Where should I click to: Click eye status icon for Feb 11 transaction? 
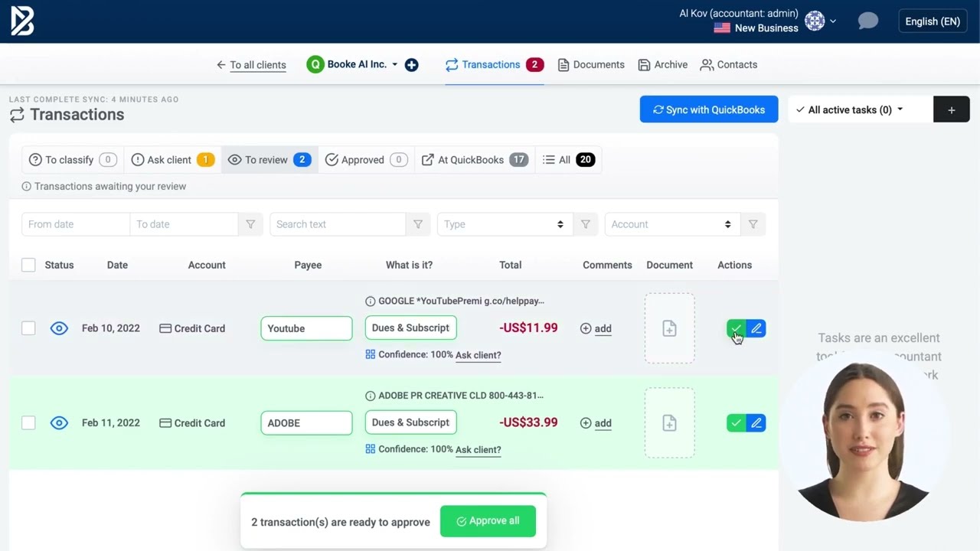click(x=59, y=423)
